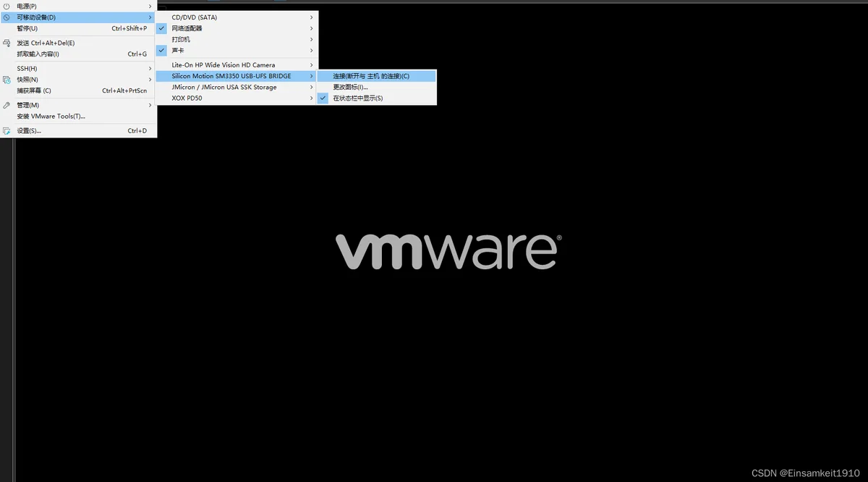Click 连接(断开与 主机 的连接)(C) option

tap(376, 76)
